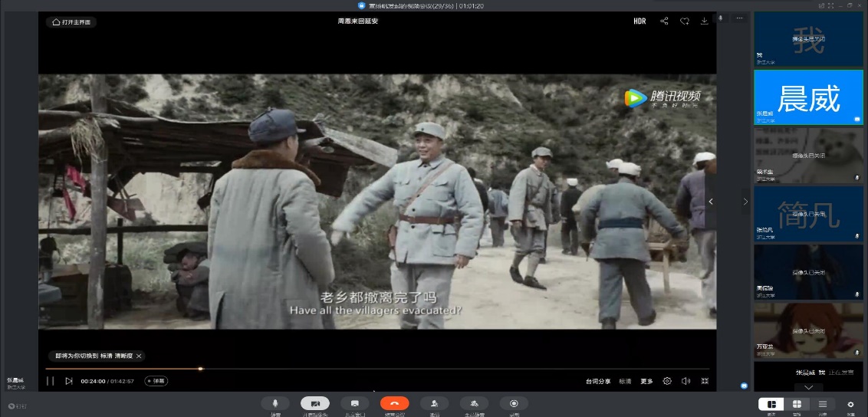This screenshot has width=868, height=417.
Task: Switch to speaker layout view
Action: [x=771, y=404]
